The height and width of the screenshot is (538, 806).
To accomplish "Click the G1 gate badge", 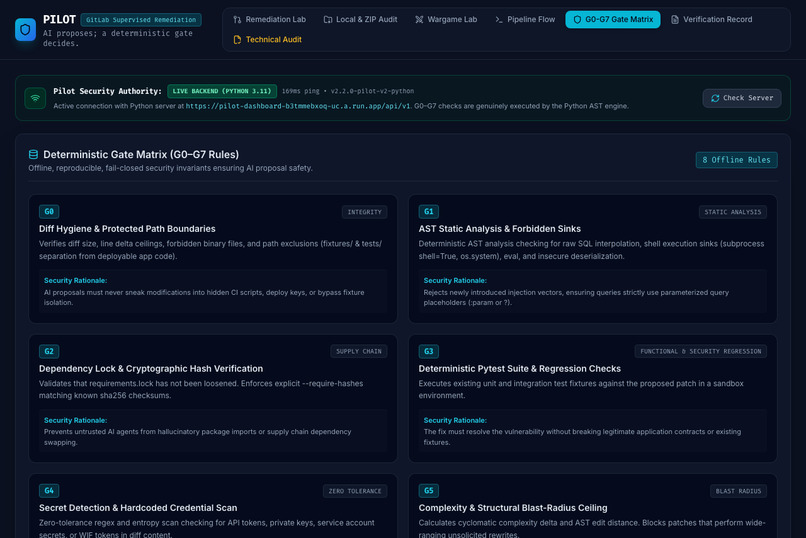I will tap(428, 212).
